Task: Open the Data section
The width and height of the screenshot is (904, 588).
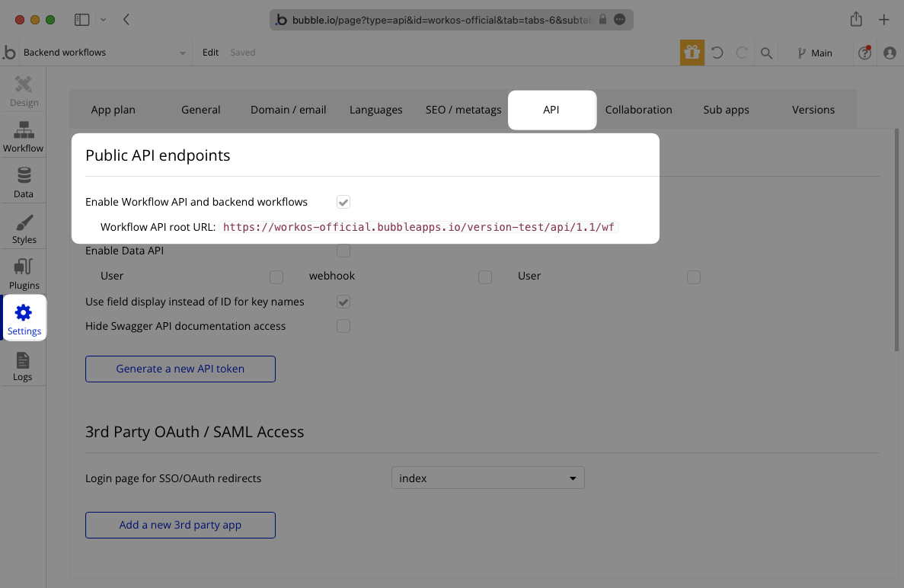Action: click(24, 181)
